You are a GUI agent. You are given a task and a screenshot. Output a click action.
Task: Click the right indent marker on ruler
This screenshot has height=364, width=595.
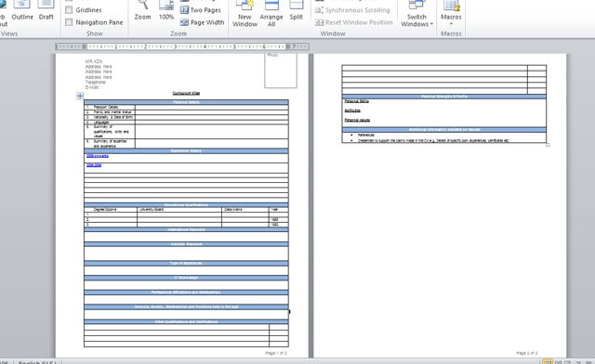pos(288,46)
